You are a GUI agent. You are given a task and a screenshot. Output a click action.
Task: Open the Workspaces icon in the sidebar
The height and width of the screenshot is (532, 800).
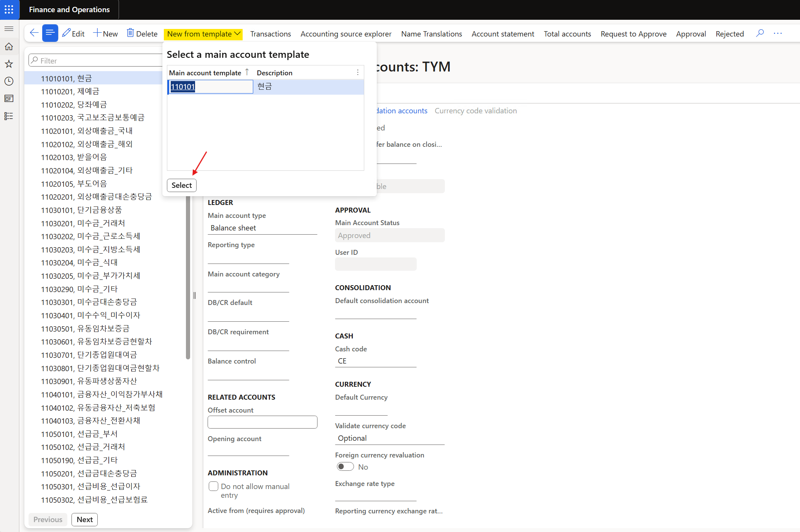tap(9, 98)
